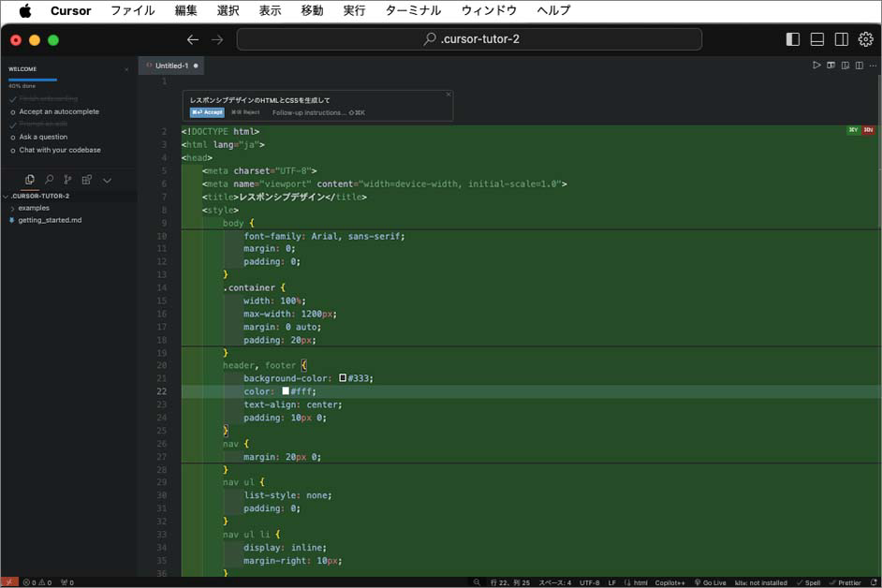Click the Copilot++ icon in the status bar

[669, 581]
